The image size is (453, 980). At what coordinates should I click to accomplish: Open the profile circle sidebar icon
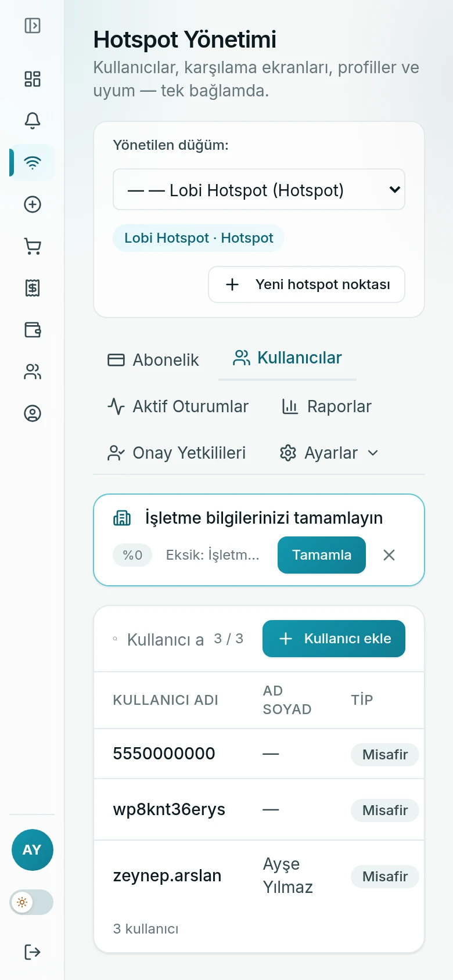(33, 413)
